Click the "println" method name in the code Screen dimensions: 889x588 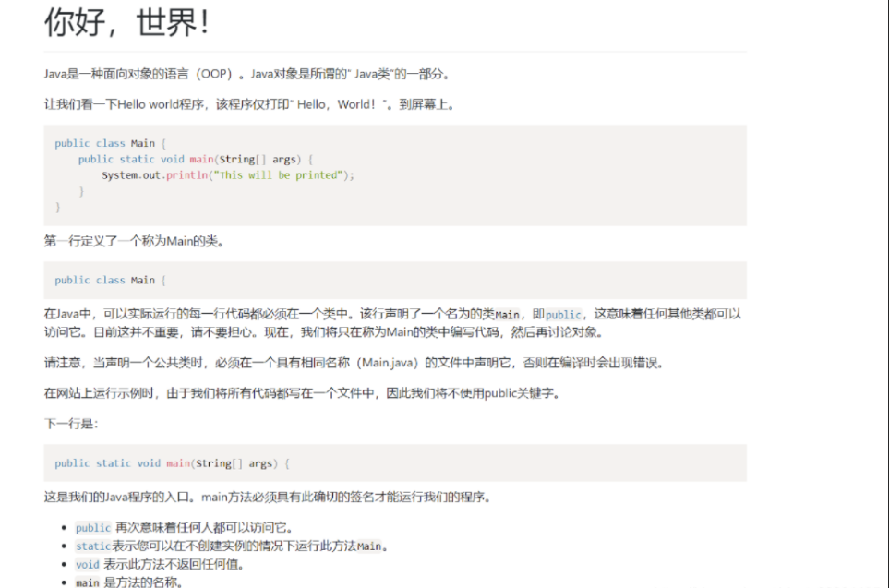click(187, 175)
